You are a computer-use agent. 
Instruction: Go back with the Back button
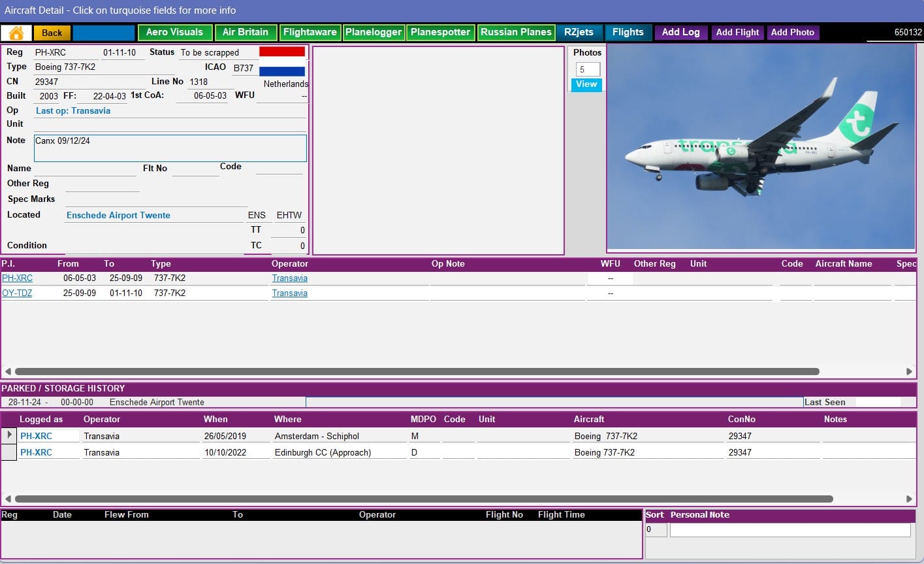tap(52, 33)
